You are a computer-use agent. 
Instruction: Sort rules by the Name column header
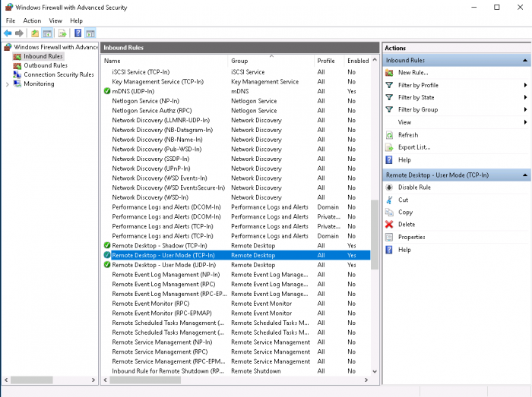(165, 61)
